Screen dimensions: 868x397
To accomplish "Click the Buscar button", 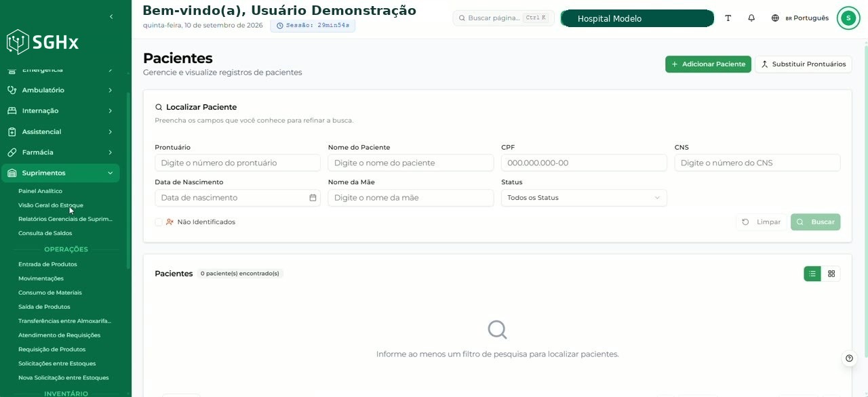I will click(x=816, y=222).
